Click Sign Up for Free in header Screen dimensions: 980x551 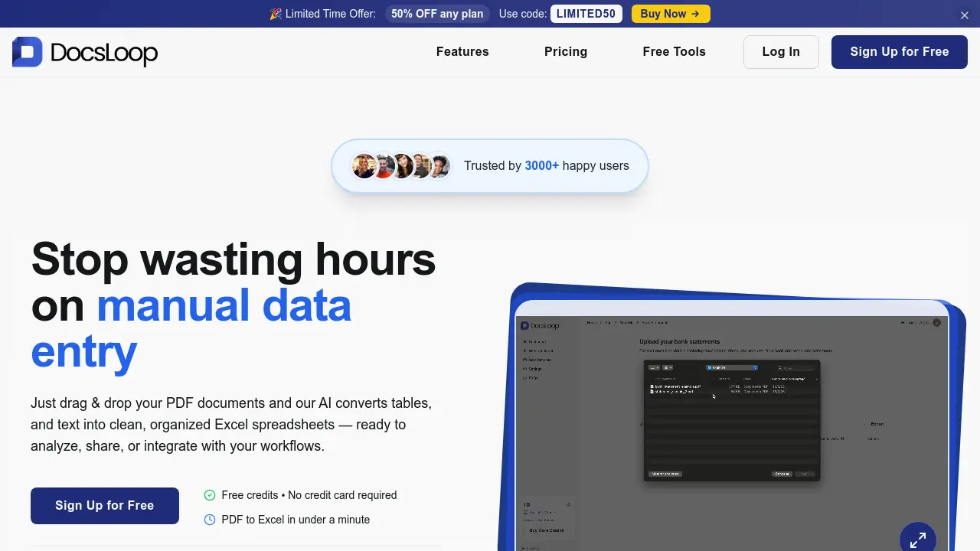900,52
